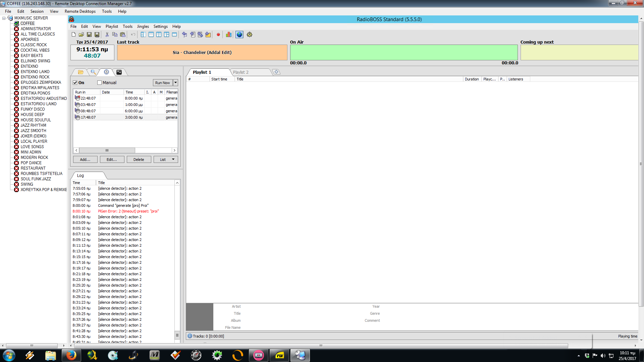Select the ALL TIME CLASSICS server

pos(38,34)
